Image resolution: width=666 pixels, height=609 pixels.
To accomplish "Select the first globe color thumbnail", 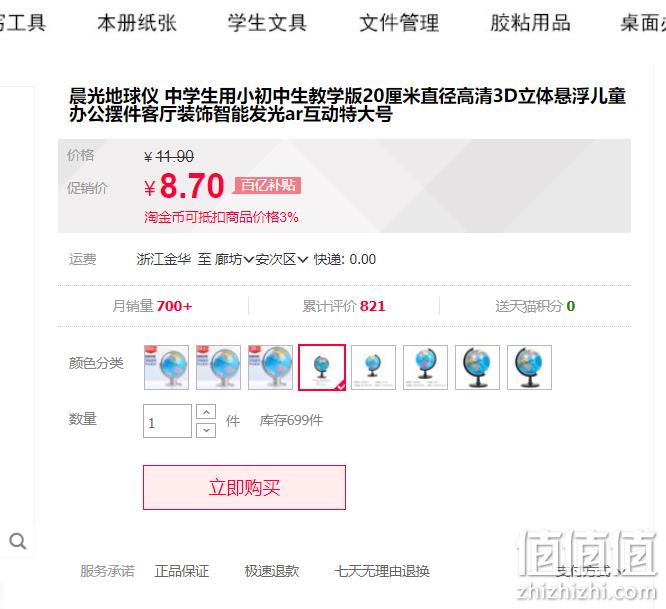I will [x=166, y=367].
